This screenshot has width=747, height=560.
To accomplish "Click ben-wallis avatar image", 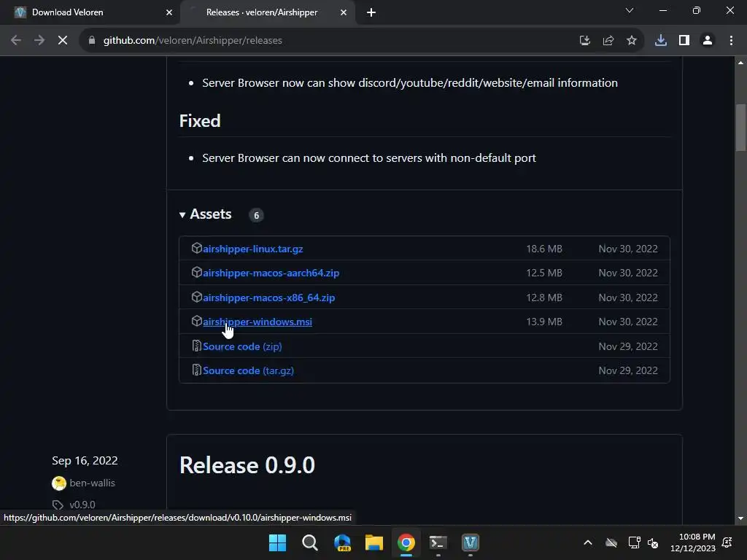I will coord(58,483).
